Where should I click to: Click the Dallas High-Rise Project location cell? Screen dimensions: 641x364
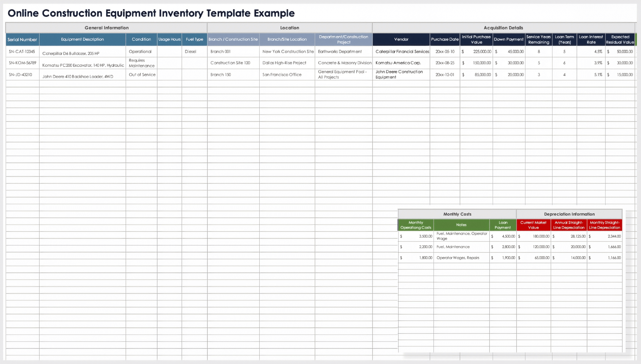pos(284,63)
